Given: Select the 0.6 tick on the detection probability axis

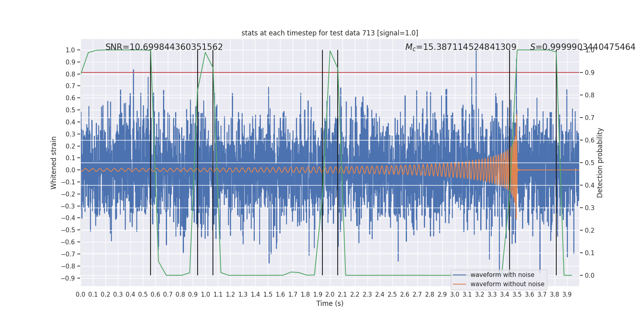Looking at the screenshot, I should click(x=590, y=140).
